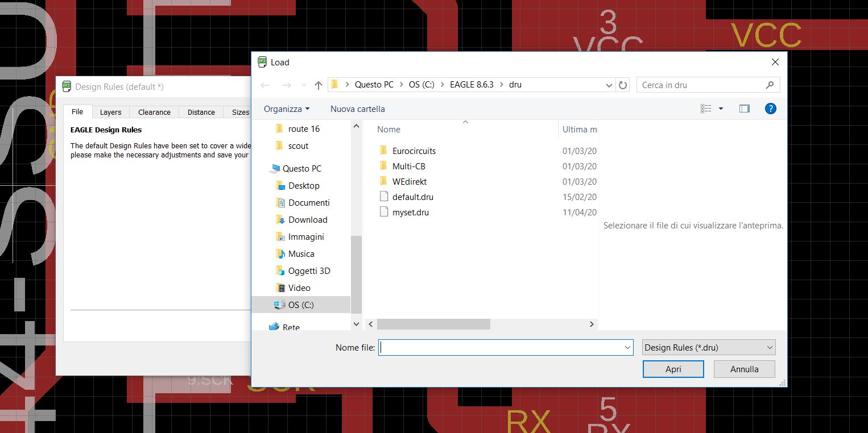Select the default.dru file
Viewport: 868px width, 433px height.
413,197
